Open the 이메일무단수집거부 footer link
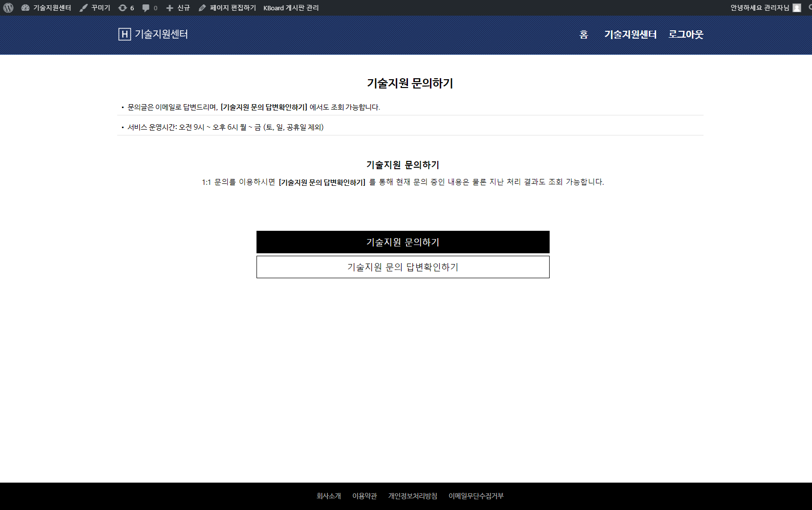The height and width of the screenshot is (510, 812). coord(476,496)
